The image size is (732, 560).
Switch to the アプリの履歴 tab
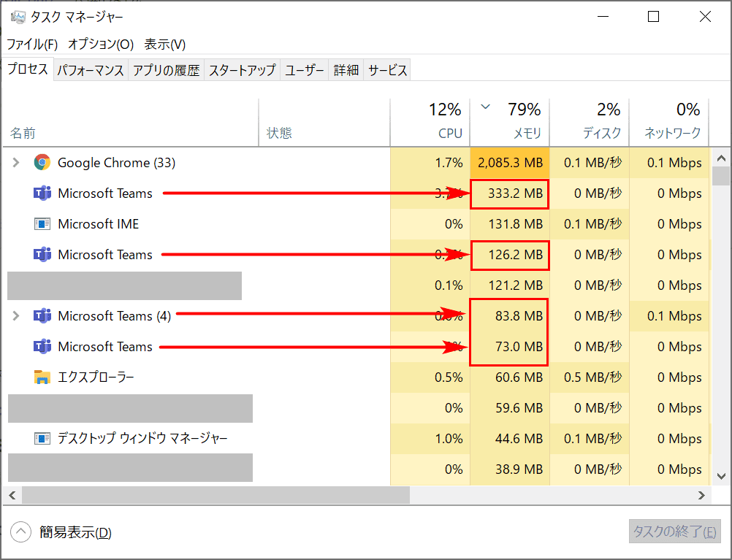click(x=166, y=70)
